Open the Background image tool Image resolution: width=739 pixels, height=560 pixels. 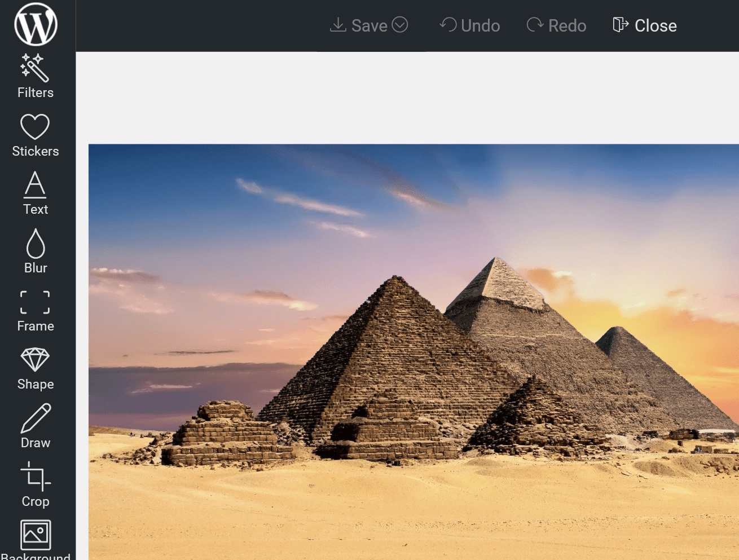pos(35,539)
